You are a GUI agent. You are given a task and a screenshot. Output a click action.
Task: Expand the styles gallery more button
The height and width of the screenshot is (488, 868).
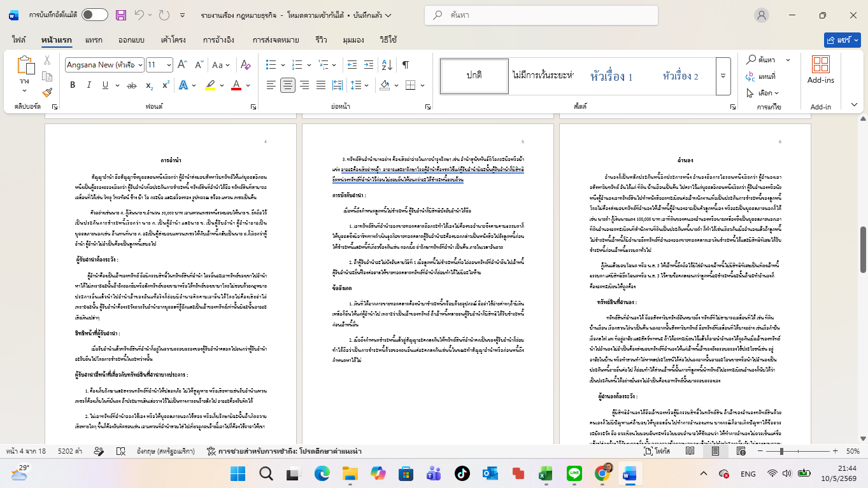click(x=723, y=76)
